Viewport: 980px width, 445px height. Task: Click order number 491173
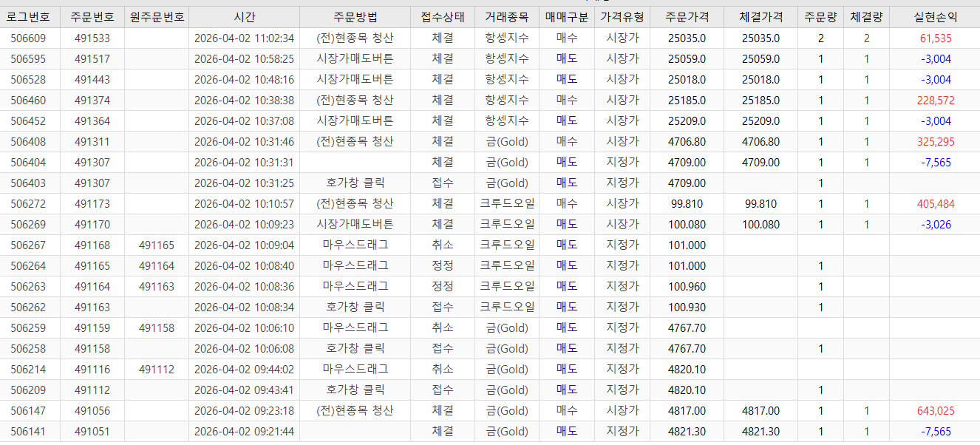[x=92, y=204]
